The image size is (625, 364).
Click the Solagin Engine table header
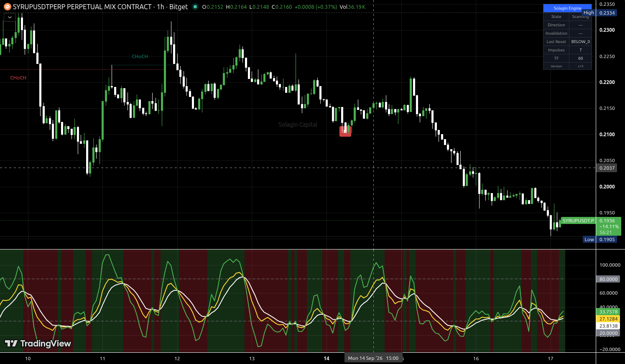pos(567,8)
